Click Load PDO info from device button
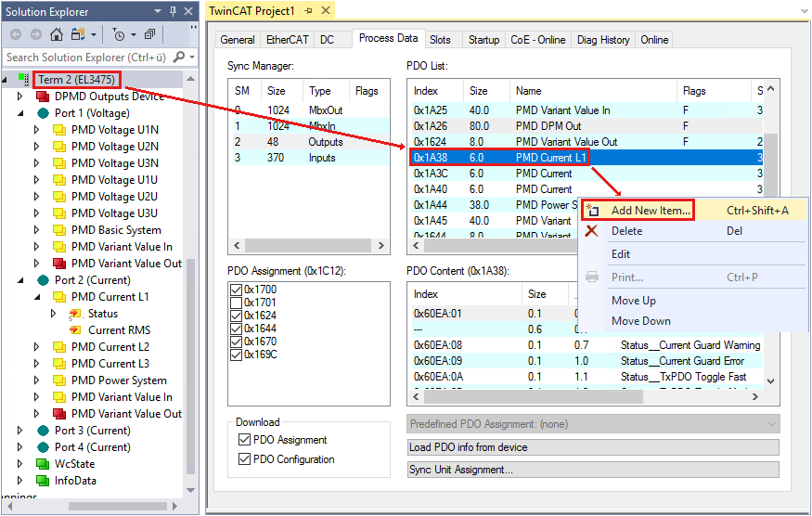This screenshot has width=812, height=516. click(x=593, y=447)
